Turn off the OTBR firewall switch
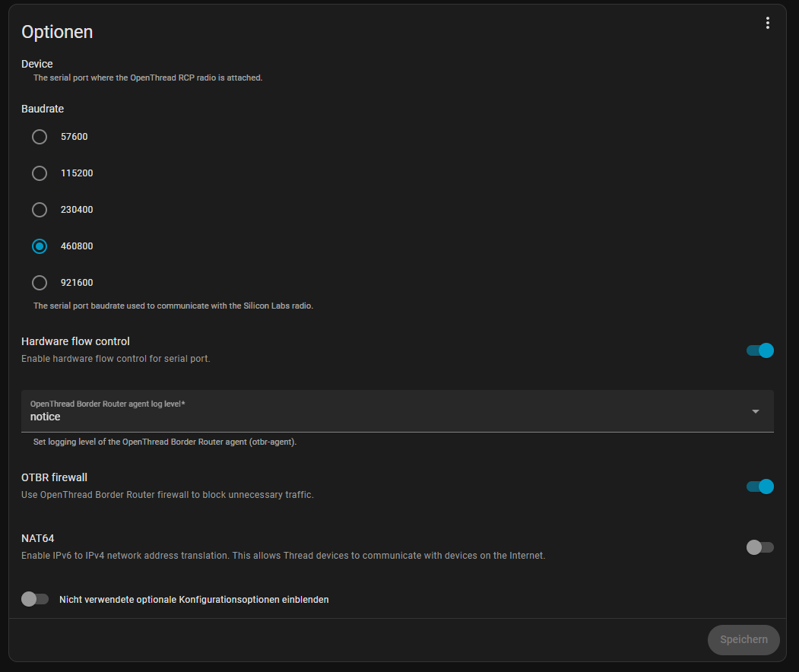This screenshot has width=799, height=672. (x=759, y=487)
